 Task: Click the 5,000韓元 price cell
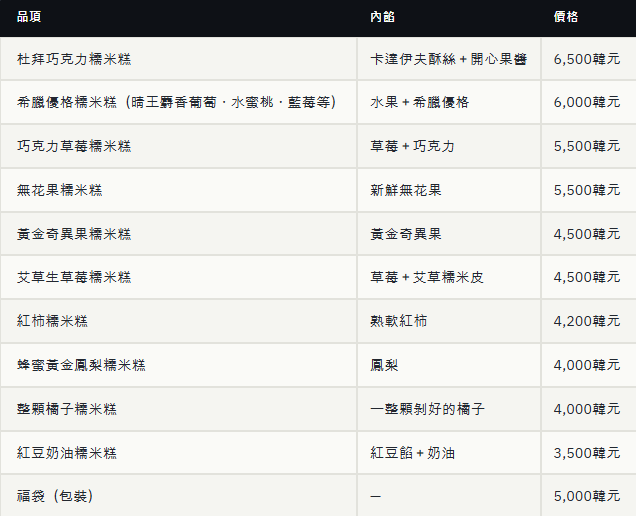point(589,496)
